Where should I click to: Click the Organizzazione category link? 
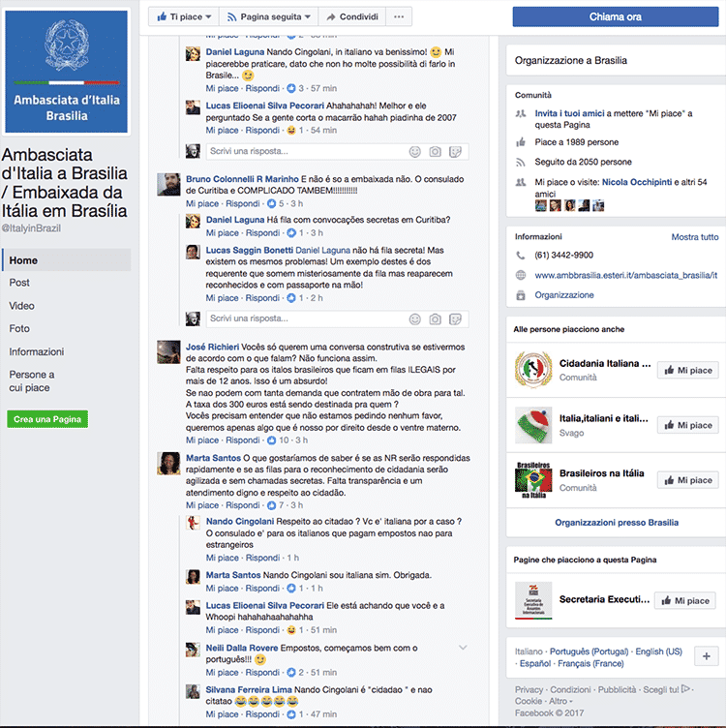point(564,295)
